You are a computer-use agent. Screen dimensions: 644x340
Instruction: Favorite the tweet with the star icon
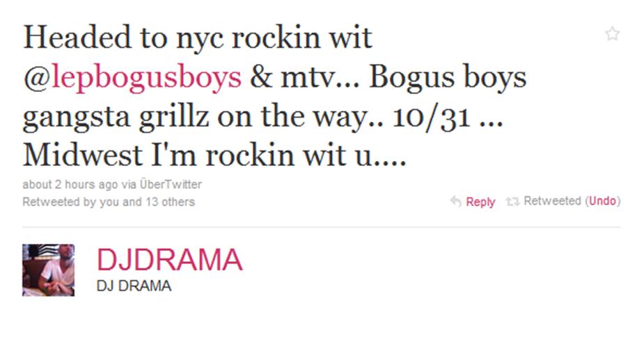tap(612, 33)
